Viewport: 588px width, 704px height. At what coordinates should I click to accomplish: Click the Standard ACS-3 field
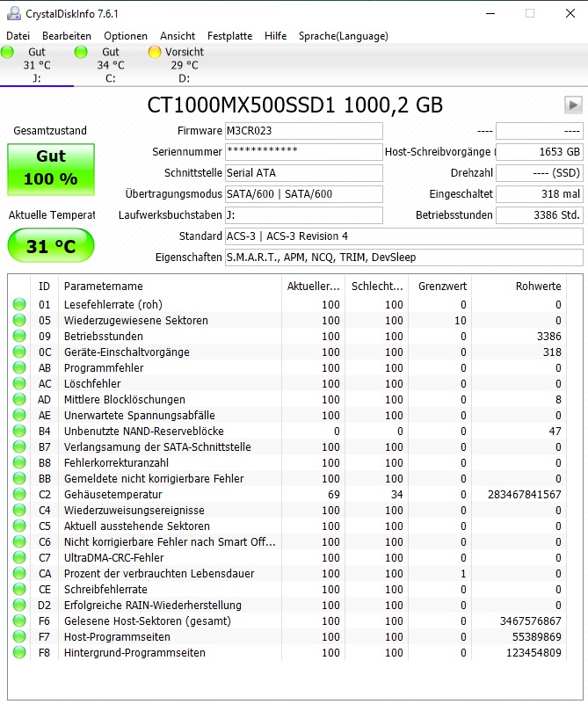point(404,236)
